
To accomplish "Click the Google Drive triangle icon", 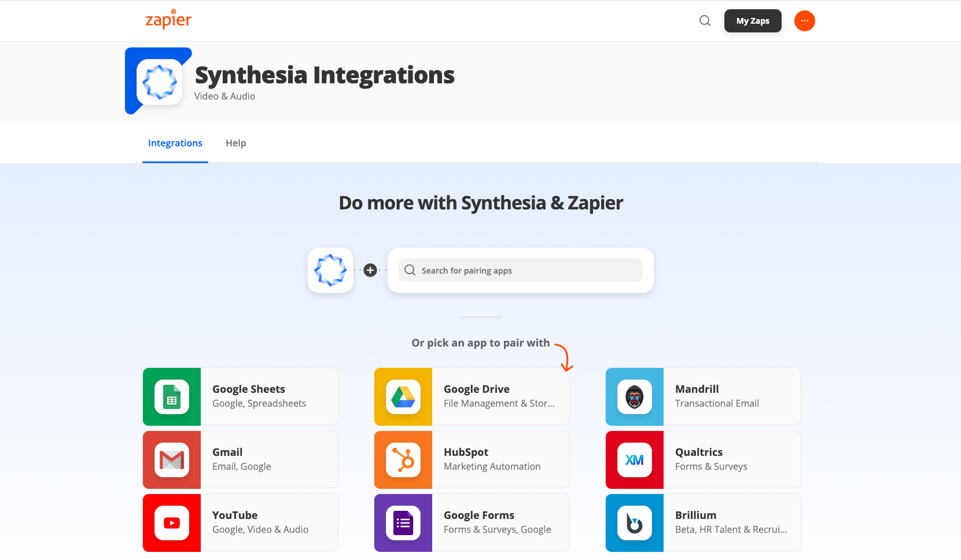I will coord(403,397).
